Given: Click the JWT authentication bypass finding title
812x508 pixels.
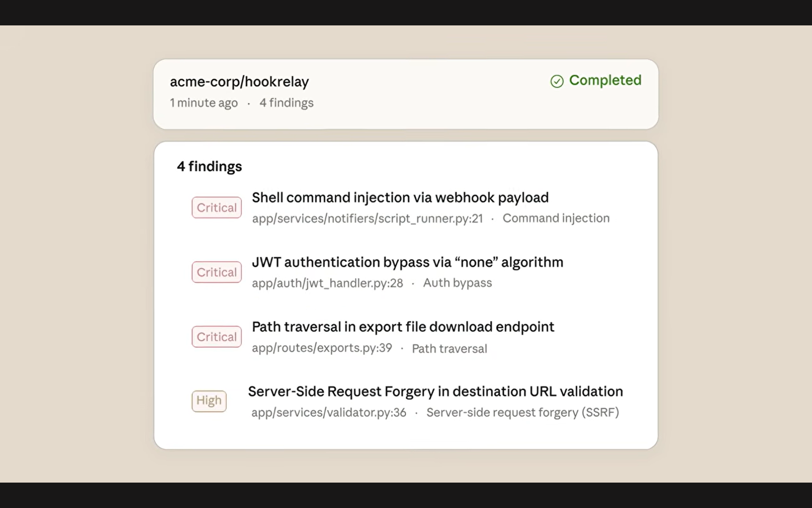Looking at the screenshot, I should [x=407, y=262].
